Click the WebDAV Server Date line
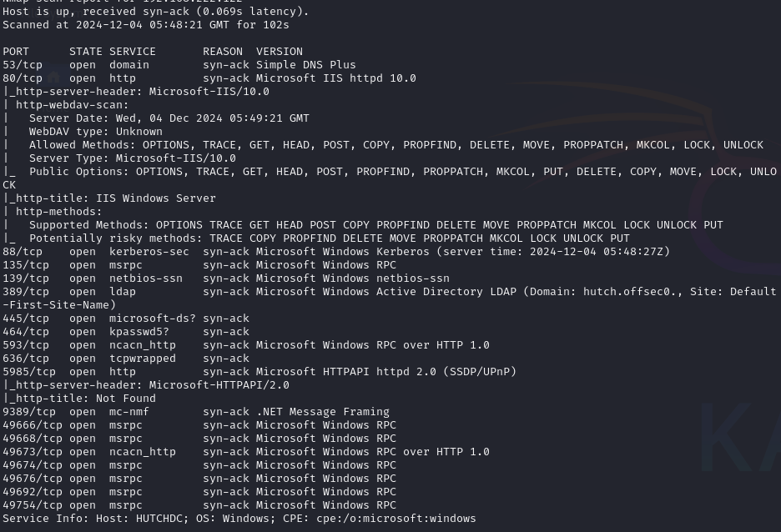781x532 pixels. 169,118
